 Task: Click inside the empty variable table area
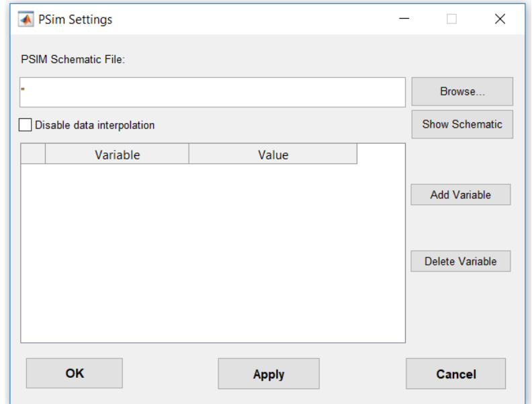point(212,255)
